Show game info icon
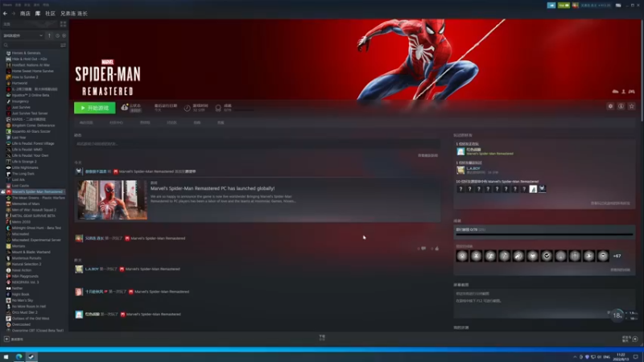 (x=621, y=106)
